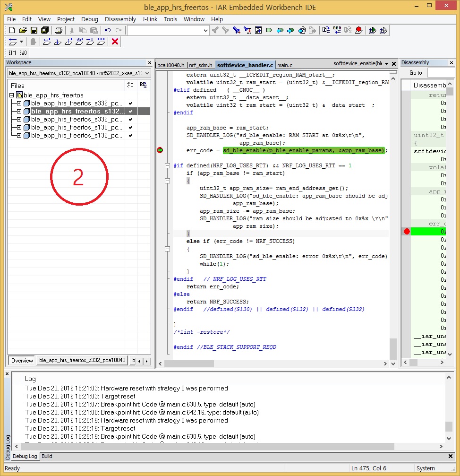Click the Step Over icon
This screenshot has width=460, height=476.
coord(46,42)
